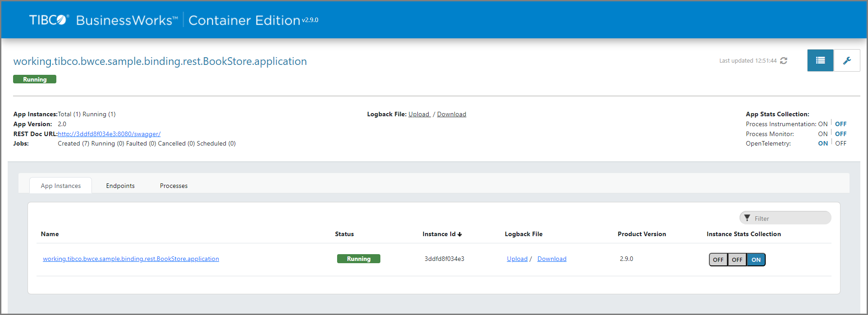Open BookStore application link in table row
Viewport: 868px width, 315px height.
pyautogui.click(x=131, y=259)
